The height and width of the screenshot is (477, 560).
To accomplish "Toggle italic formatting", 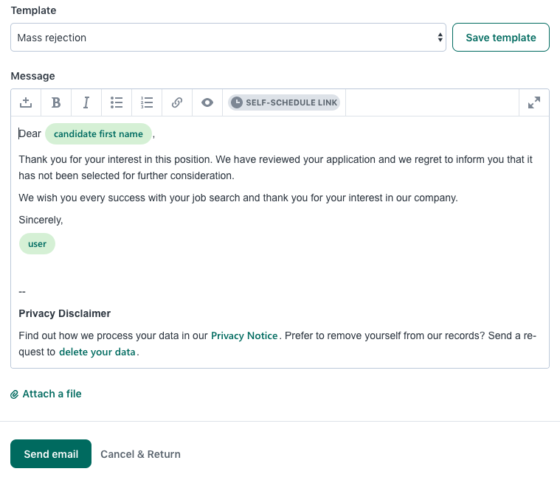I will point(86,102).
